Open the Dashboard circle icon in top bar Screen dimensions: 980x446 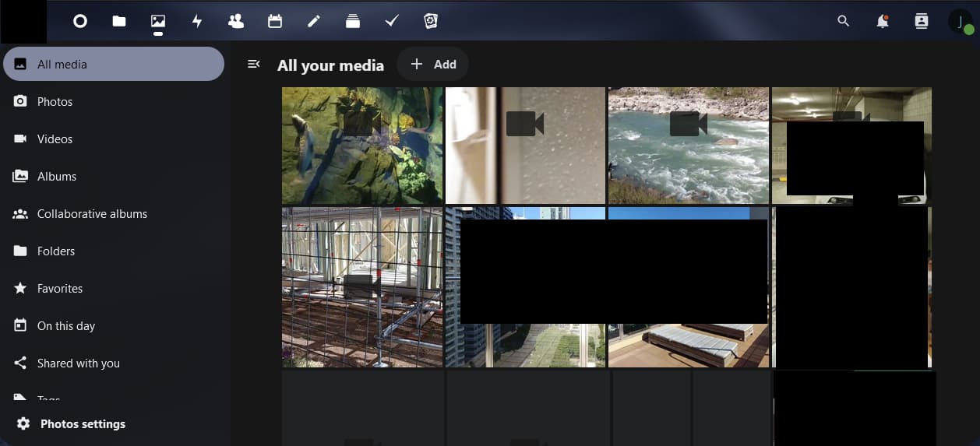click(80, 22)
